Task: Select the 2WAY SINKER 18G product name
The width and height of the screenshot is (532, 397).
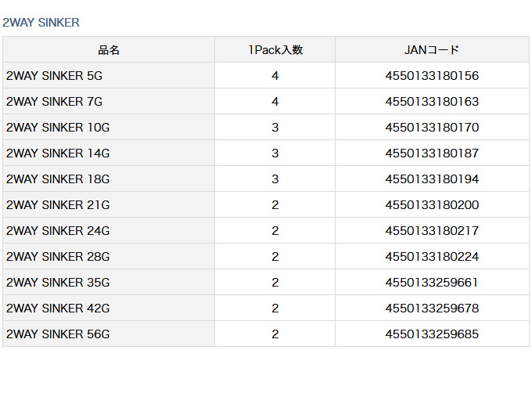Action: pos(57,179)
